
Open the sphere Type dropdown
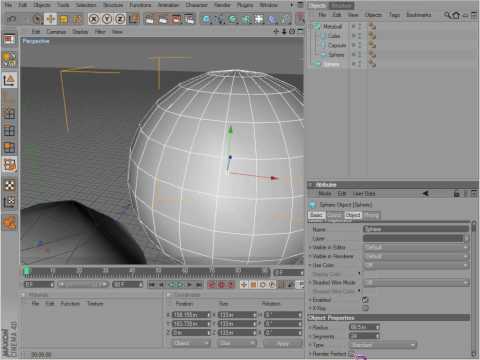click(383, 345)
